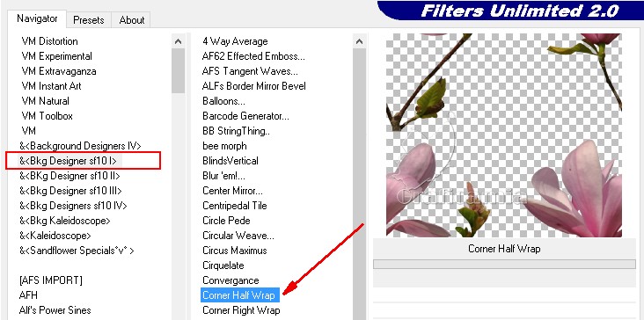Select the 4 Way Average filter
644x320 pixels.
[235, 41]
